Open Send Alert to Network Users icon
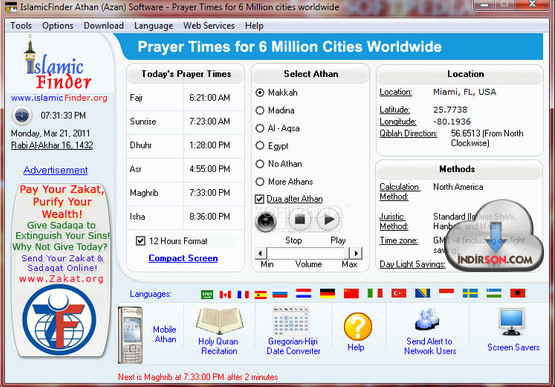Image resolution: width=555 pixels, height=387 pixels. 428,320
